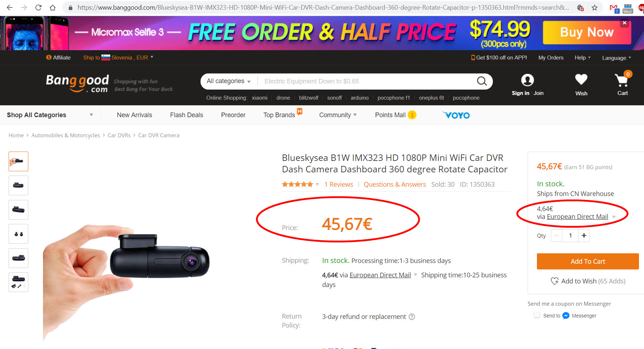Reload the page in browser
This screenshot has height=349, width=644.
click(x=38, y=8)
